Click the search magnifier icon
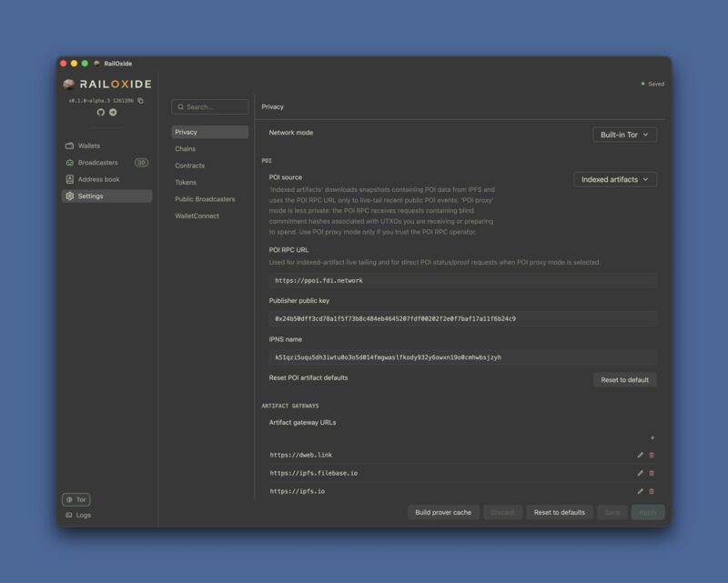The width and height of the screenshot is (728, 583). click(x=180, y=106)
